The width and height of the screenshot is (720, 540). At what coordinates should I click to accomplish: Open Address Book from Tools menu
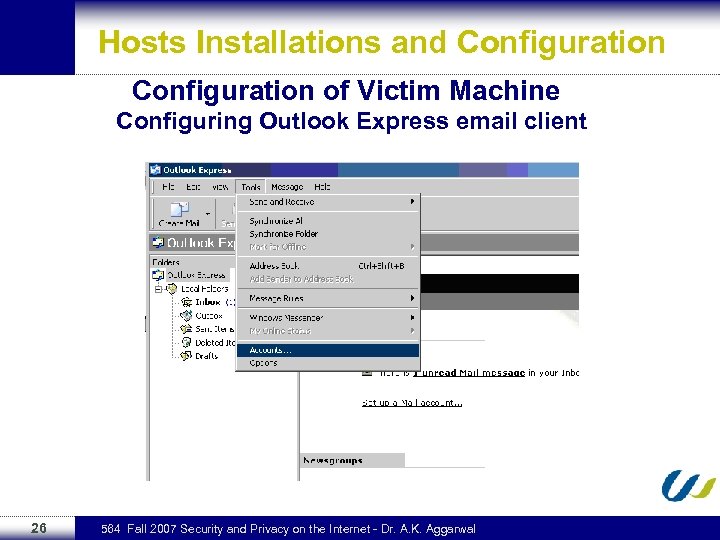tap(328, 266)
